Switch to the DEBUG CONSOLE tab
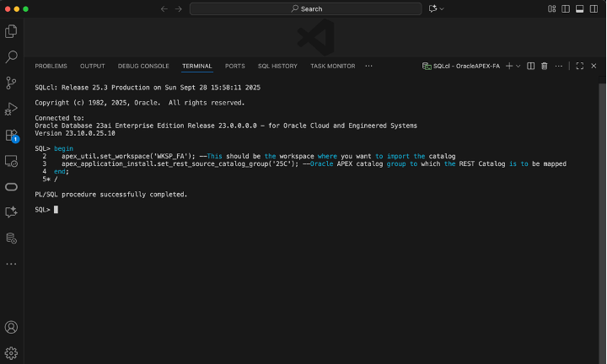Image resolution: width=607 pixels, height=364 pixels. click(x=143, y=67)
